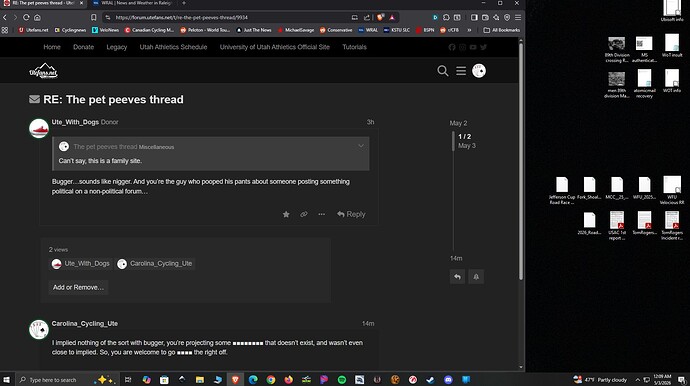This screenshot has height=386, width=690.
Task: Click Ute_With_Dogs participant chip
Action: (81, 264)
